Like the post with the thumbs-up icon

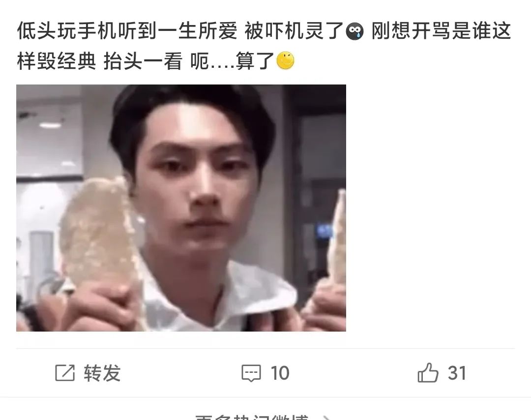[x=428, y=373]
